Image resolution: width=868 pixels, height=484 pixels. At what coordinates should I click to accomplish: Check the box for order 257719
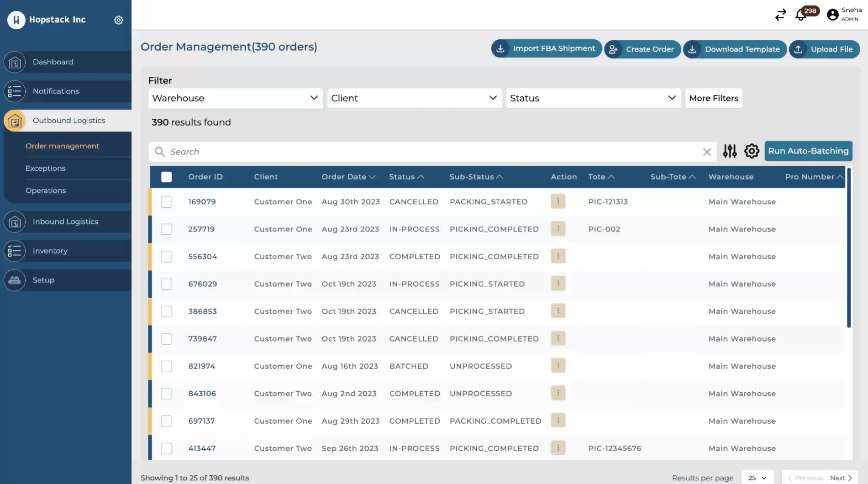pyautogui.click(x=167, y=229)
